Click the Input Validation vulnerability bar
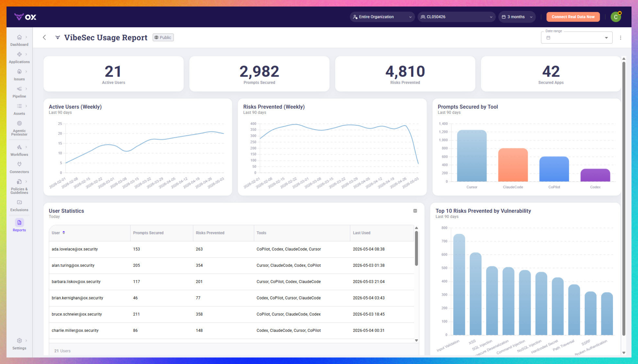The image size is (638, 364). pos(459,284)
